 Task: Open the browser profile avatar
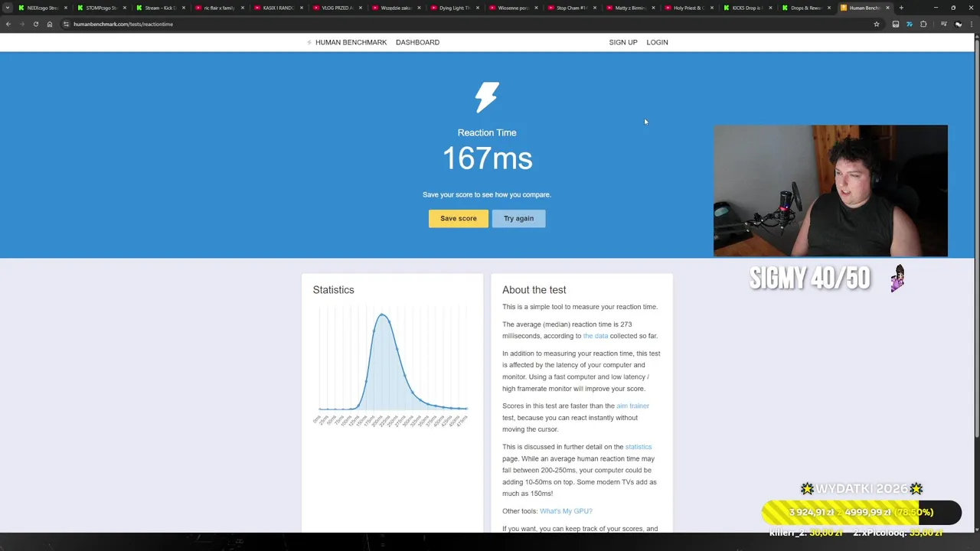point(958,24)
